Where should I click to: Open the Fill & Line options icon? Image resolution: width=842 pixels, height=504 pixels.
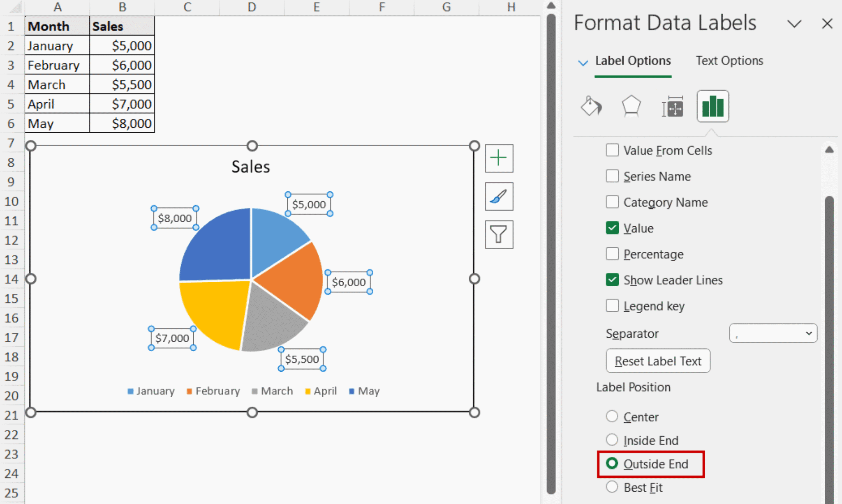[591, 106]
